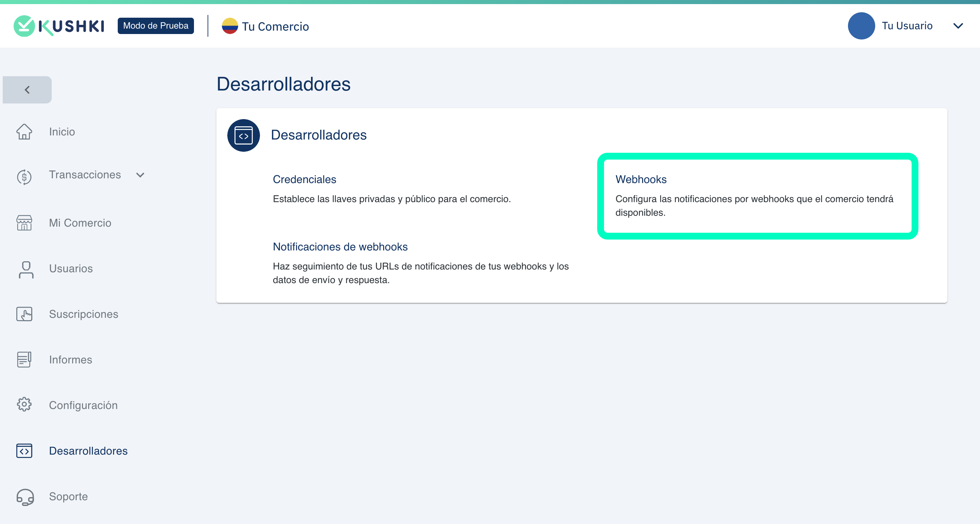
Task: Click the Inicio home icon
Action: coord(24,132)
